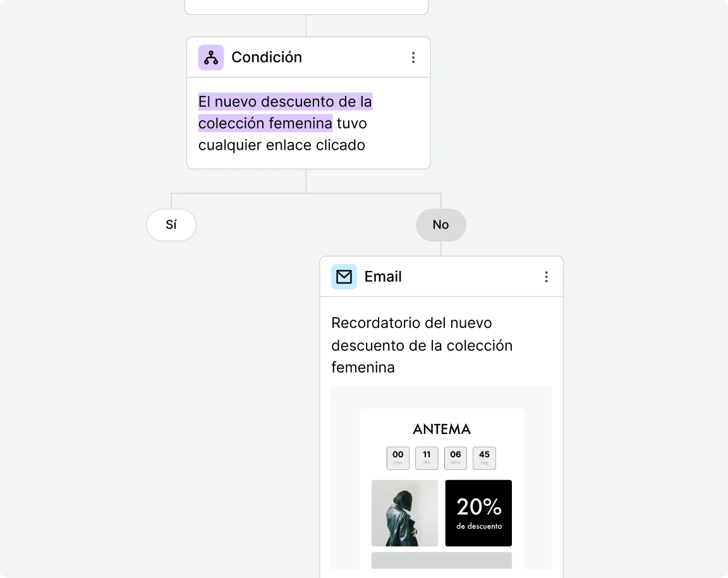Select the 00 Días countdown box
This screenshot has width=728, height=578.
(x=397, y=458)
